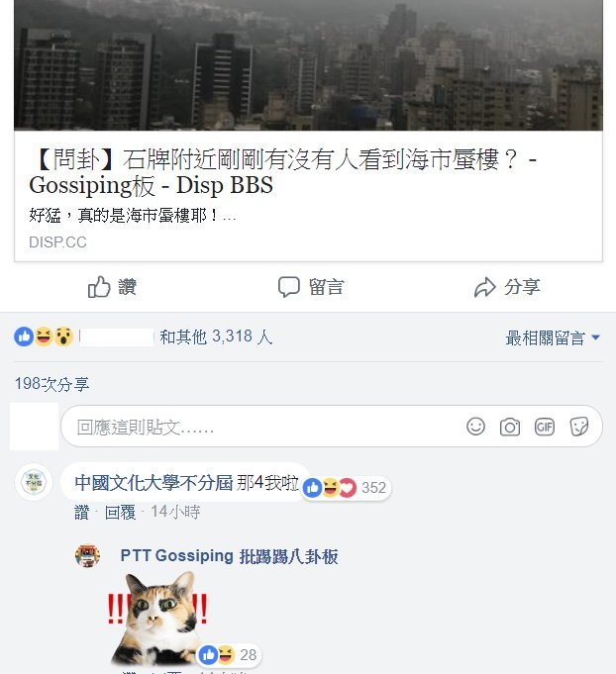Click the thumbs-up Like icon under the post
Screen dimensions: 616x674
pos(99,287)
